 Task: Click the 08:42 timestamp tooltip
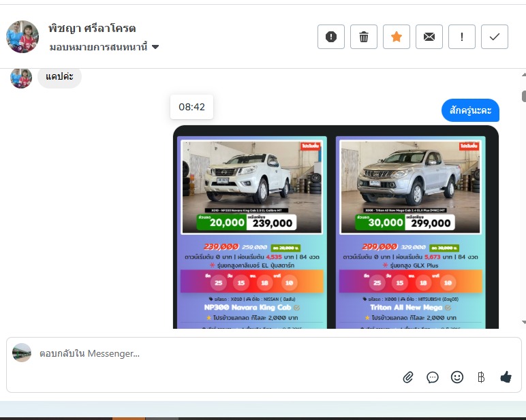[x=191, y=107]
